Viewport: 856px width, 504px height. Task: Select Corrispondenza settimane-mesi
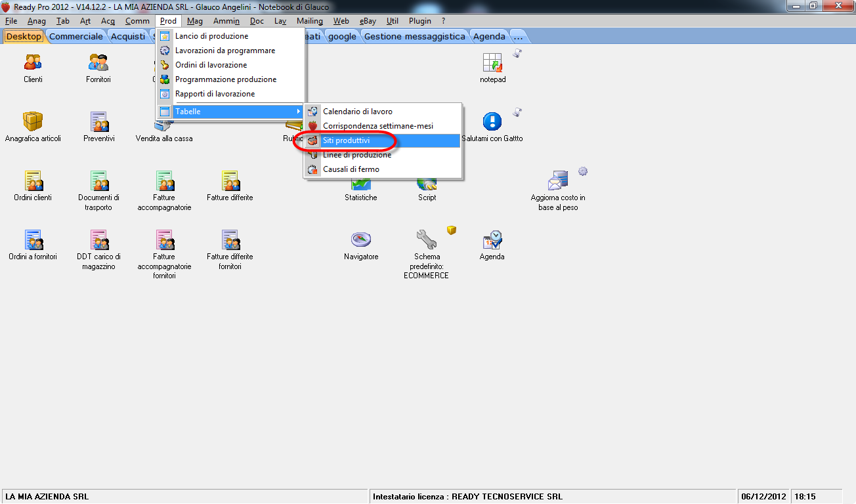[383, 126]
